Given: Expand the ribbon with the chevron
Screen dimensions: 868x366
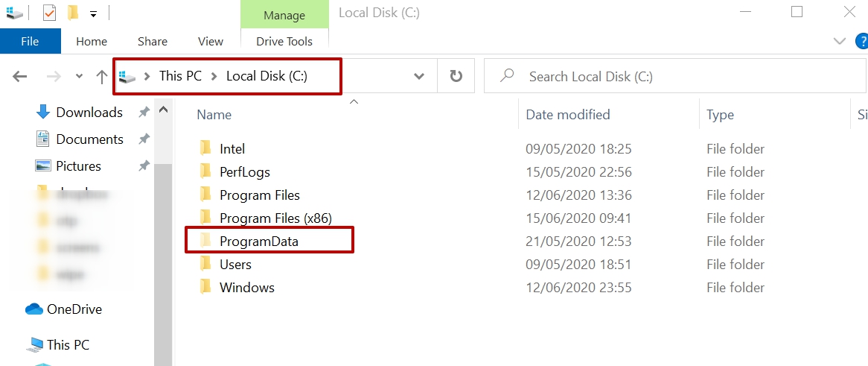Looking at the screenshot, I should [x=840, y=41].
